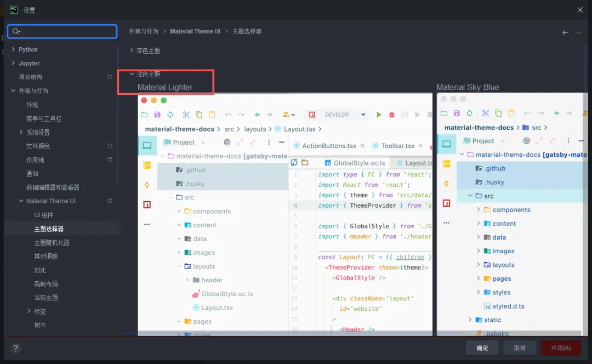
Task: Expand the 系统设置 node
Action: [x=21, y=132]
